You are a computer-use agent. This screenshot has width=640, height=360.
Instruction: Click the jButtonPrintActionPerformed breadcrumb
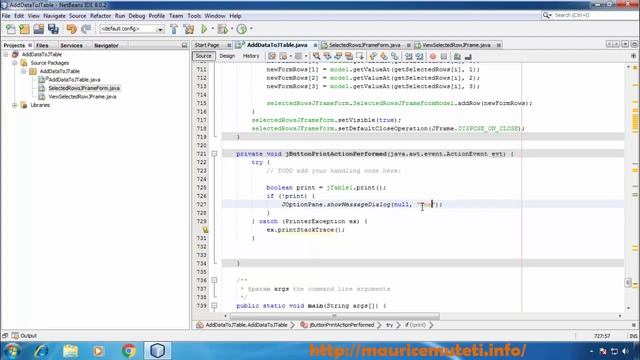click(342, 325)
